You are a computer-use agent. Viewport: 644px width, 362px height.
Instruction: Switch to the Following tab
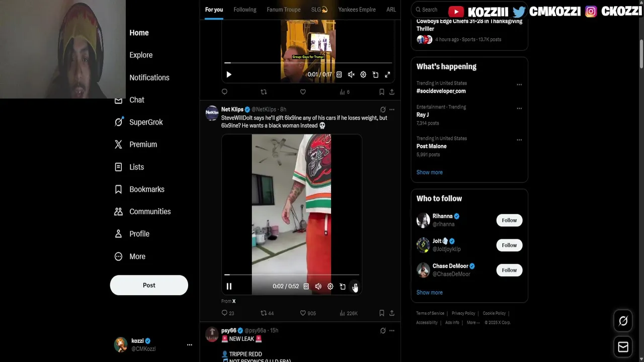click(245, 10)
